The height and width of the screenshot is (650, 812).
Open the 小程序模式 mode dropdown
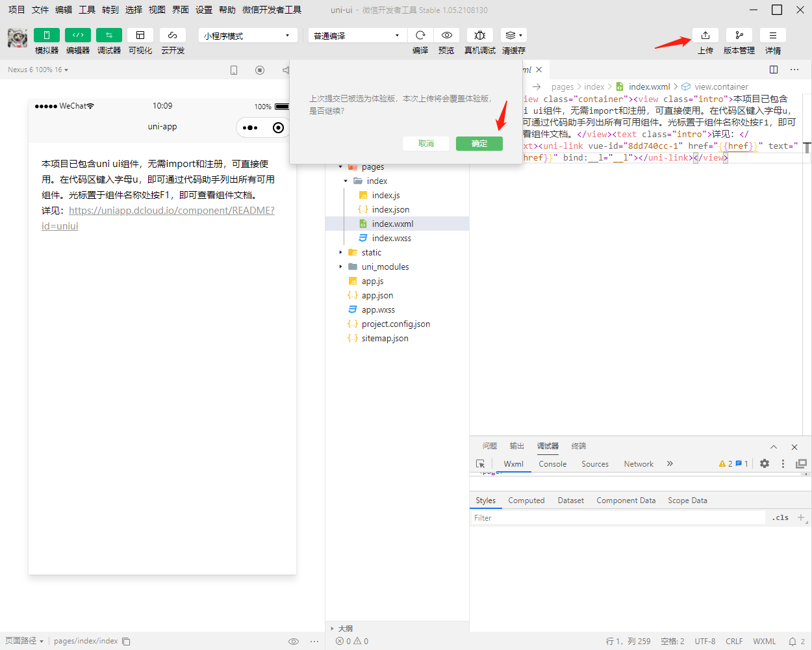coord(247,35)
